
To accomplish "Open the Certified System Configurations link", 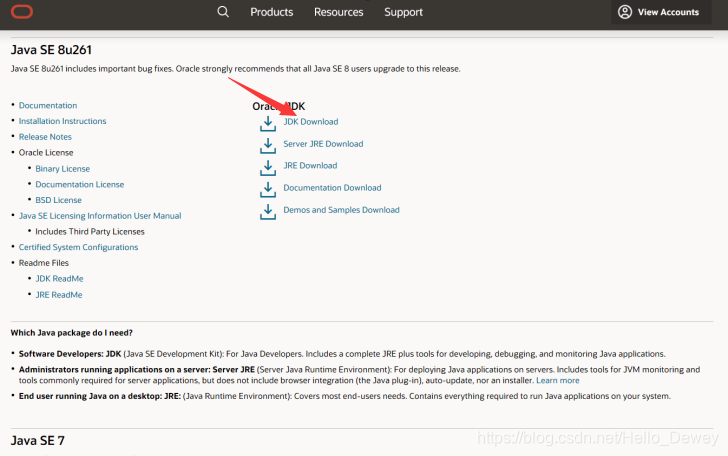I will [78, 247].
